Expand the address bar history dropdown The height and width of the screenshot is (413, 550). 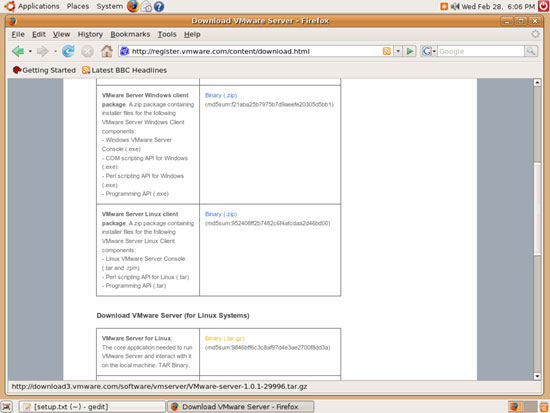[x=398, y=51]
